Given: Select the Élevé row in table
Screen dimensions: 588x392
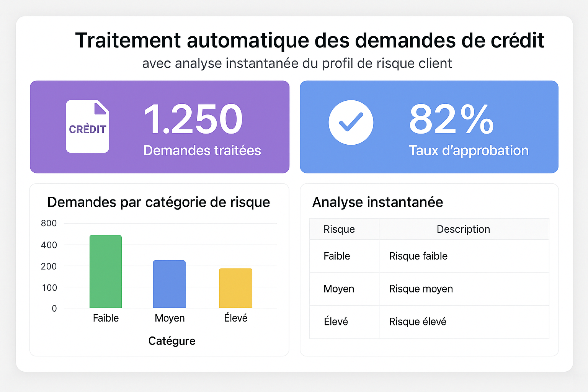Looking at the screenshot, I should [x=336, y=322].
